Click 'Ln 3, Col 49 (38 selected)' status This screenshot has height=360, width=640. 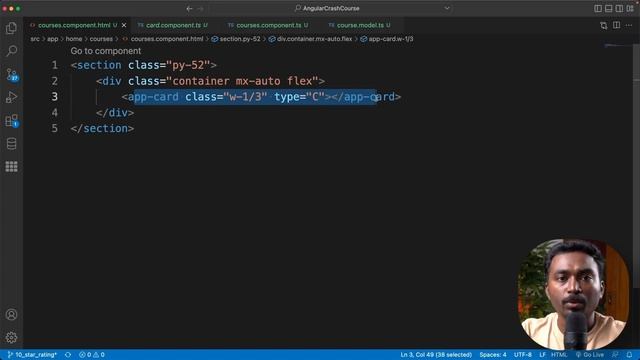[436, 355]
